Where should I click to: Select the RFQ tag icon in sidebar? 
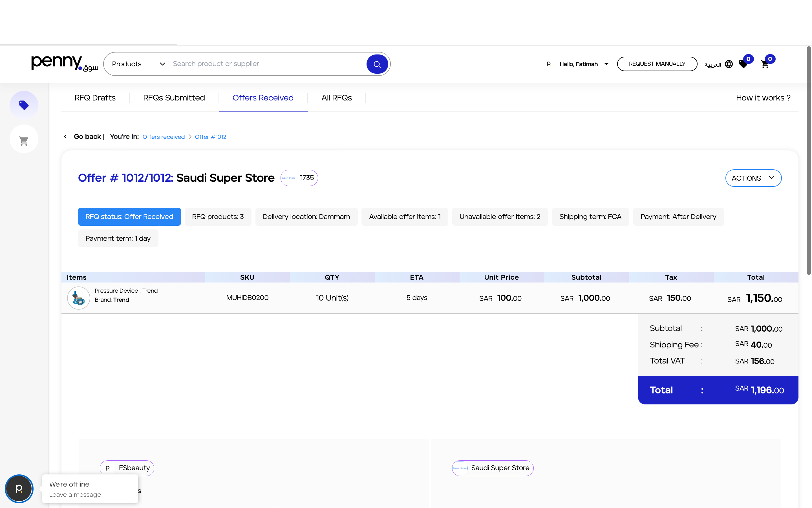coord(24,105)
